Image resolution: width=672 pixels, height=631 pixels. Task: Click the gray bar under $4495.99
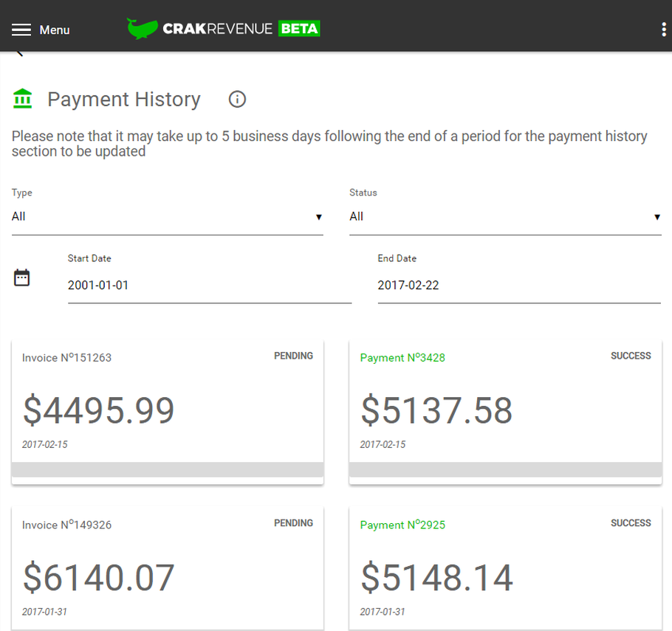(167, 470)
